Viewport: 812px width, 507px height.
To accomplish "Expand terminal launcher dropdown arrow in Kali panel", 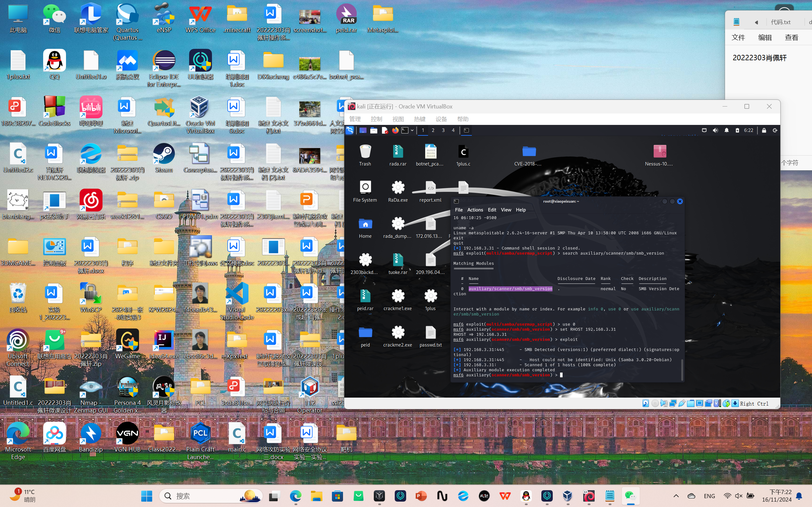I will [412, 130].
